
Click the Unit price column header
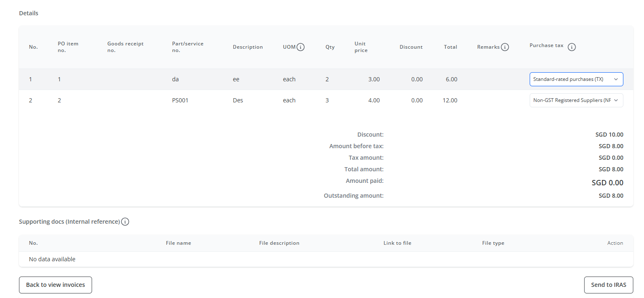coord(360,47)
